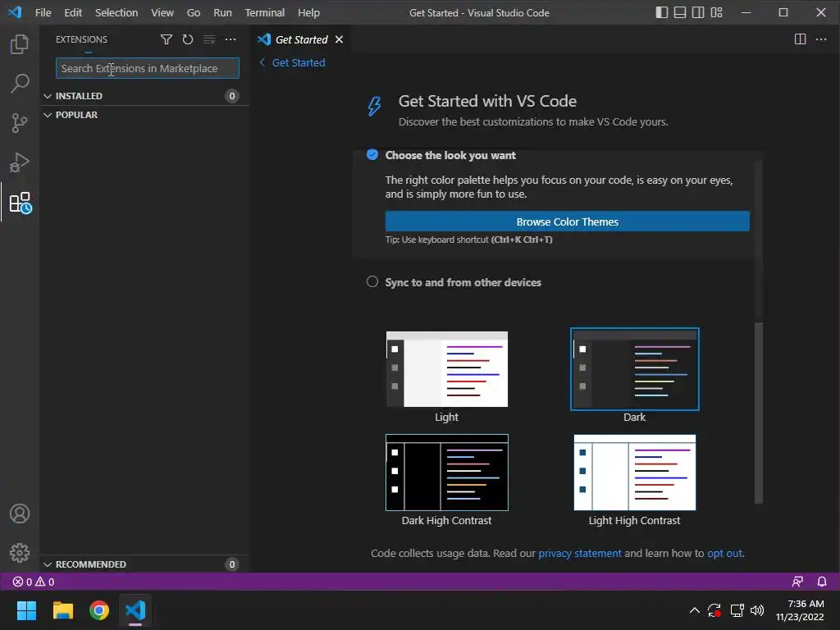Focus Search Extensions in Marketplace field
Image resolution: width=840 pixels, height=630 pixels.
click(148, 68)
